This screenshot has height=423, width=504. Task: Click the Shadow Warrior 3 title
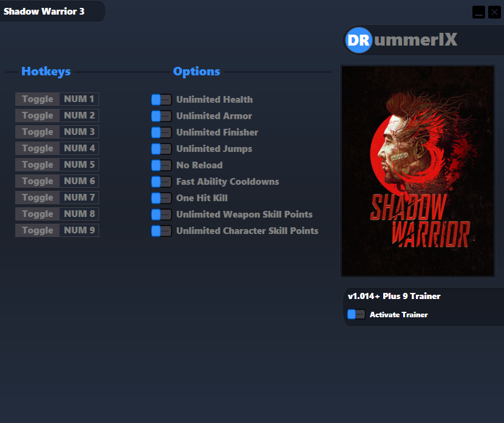(44, 12)
